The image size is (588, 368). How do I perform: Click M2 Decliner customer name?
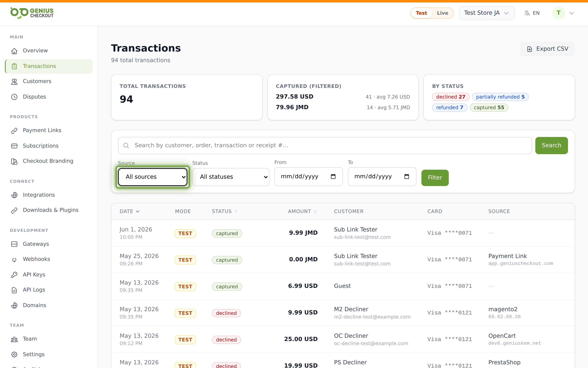[351, 309]
